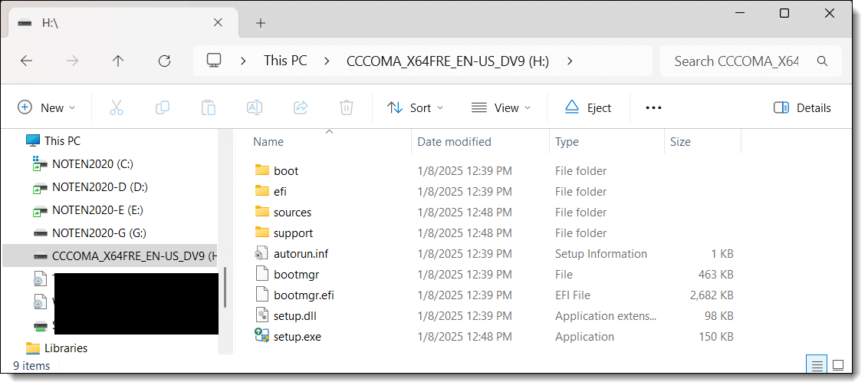
Task: Click the Share icon in toolbar
Action: 301,107
